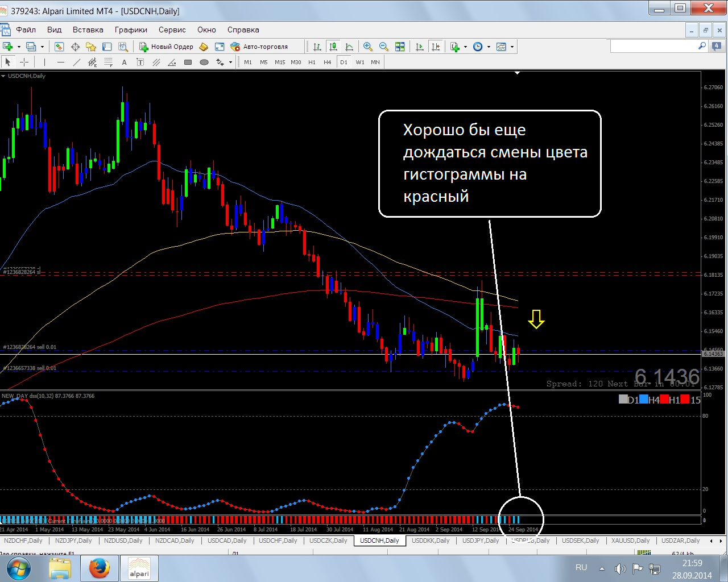The image size is (728, 582).
Task: Click the RU language indicator
Action: (581, 567)
